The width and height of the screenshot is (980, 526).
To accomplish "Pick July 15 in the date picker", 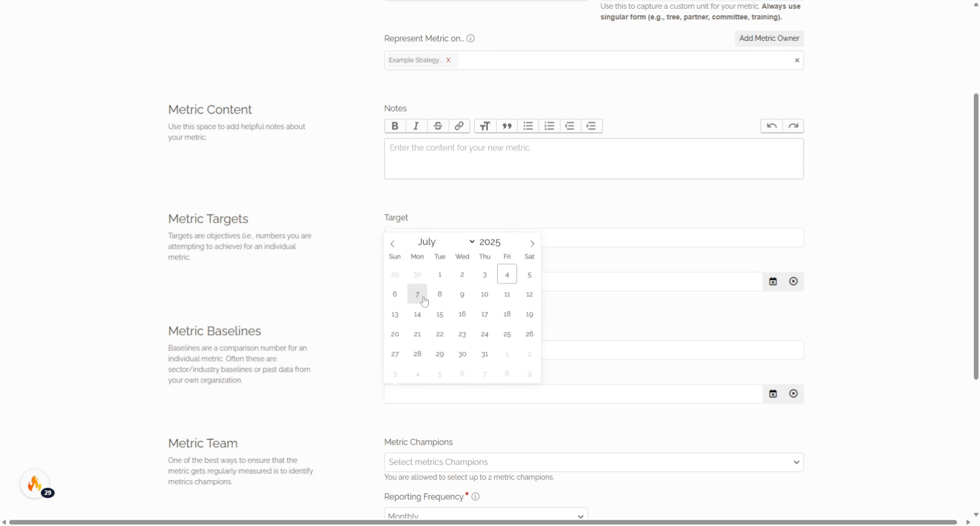I will 439,314.
